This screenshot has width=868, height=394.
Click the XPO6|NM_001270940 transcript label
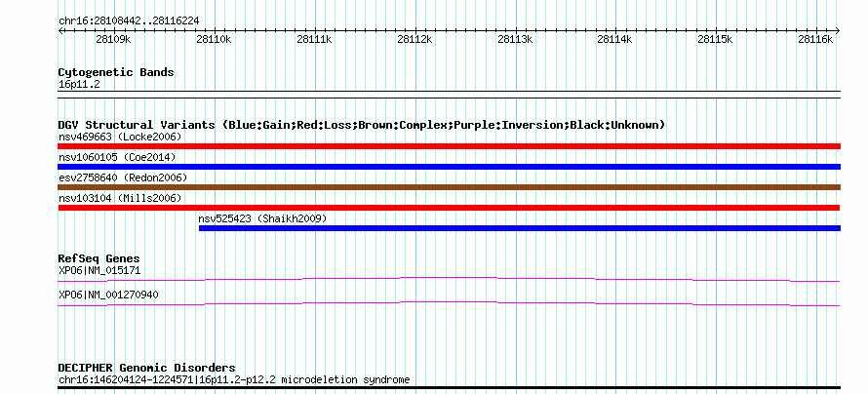point(108,295)
